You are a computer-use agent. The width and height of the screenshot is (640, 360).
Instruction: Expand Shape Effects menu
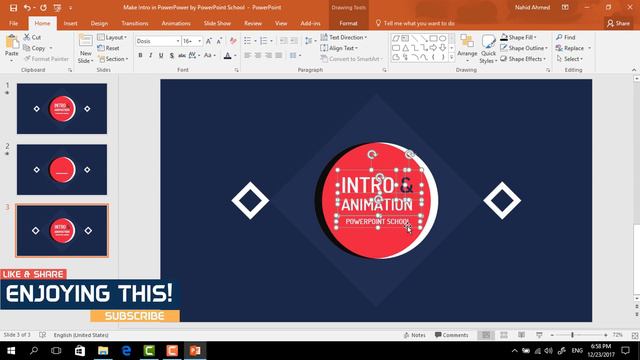coord(523,59)
